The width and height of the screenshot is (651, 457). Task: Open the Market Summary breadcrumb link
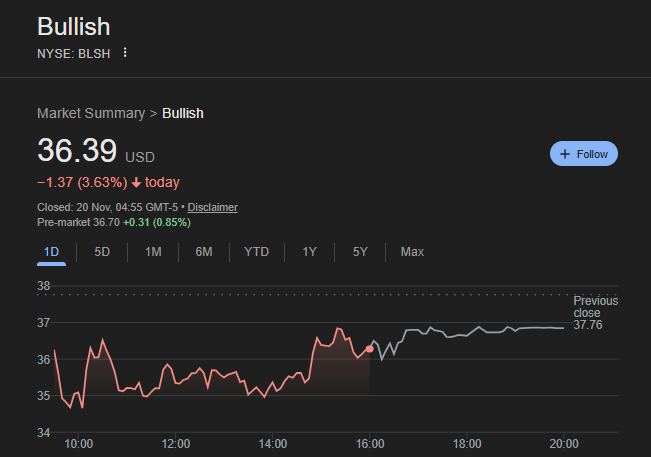coord(91,113)
